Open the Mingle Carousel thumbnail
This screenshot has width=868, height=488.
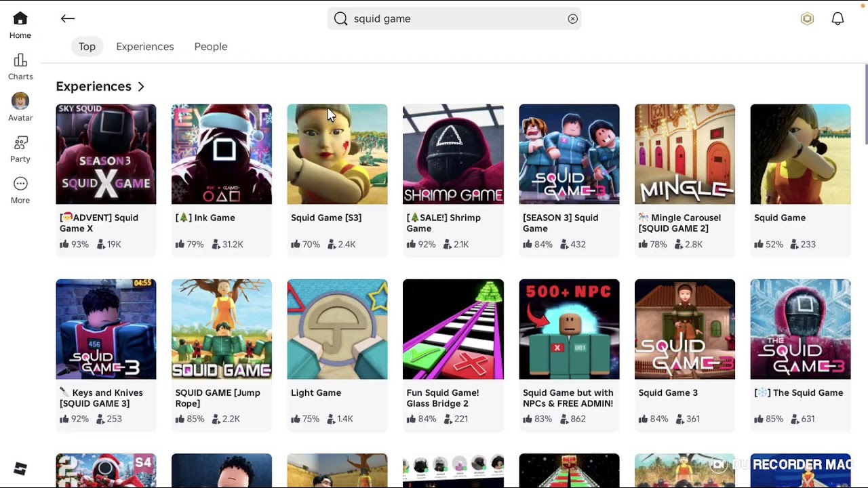[x=685, y=154]
